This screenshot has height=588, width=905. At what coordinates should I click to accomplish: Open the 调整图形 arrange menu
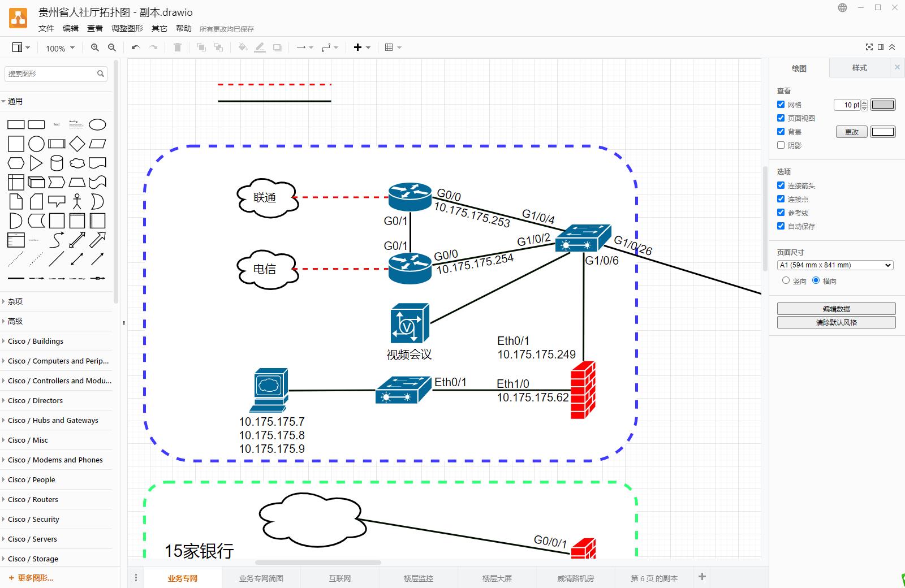click(127, 28)
